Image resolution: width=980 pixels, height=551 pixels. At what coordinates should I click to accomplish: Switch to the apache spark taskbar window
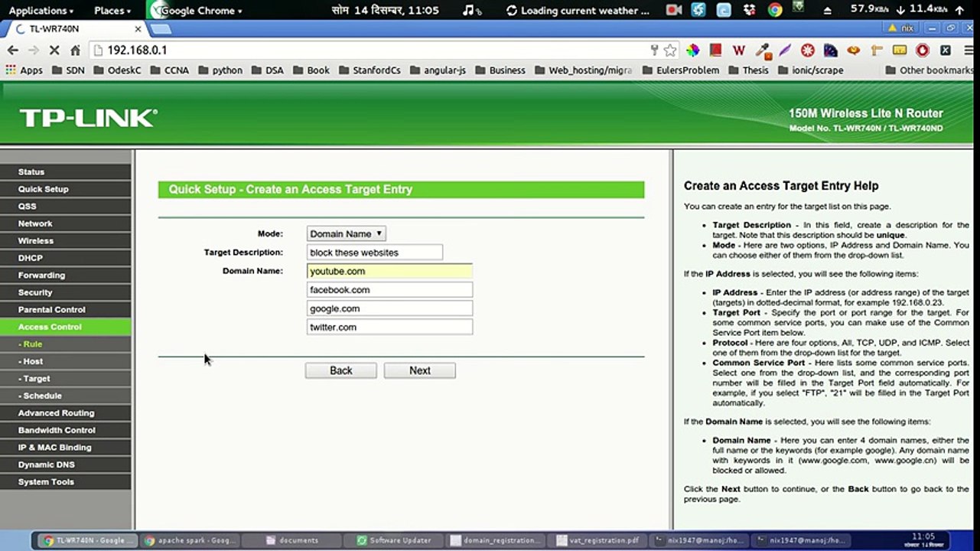point(190,540)
